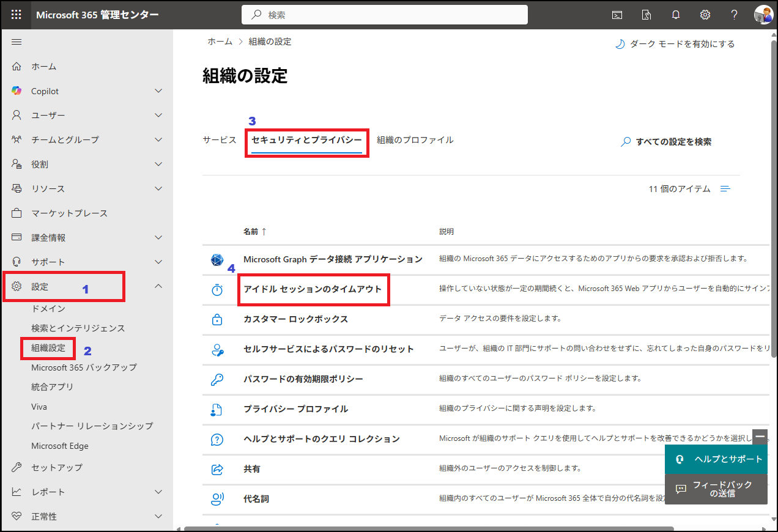Collapse the navigation hamburger menu

tap(17, 42)
